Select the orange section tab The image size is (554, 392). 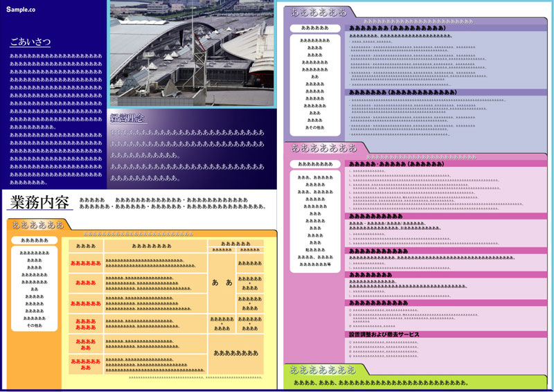38,224
